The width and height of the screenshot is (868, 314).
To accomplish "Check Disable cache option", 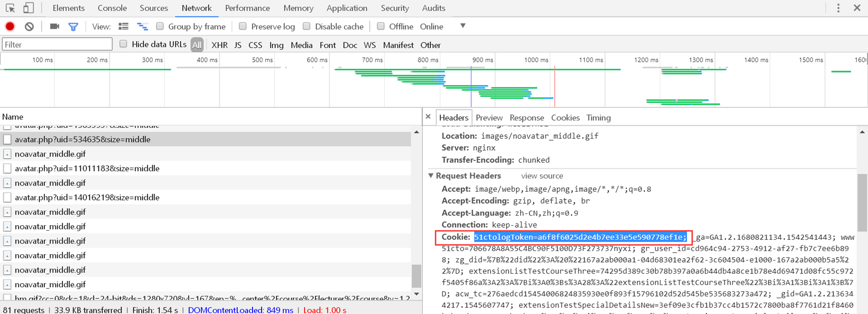I will point(306,26).
